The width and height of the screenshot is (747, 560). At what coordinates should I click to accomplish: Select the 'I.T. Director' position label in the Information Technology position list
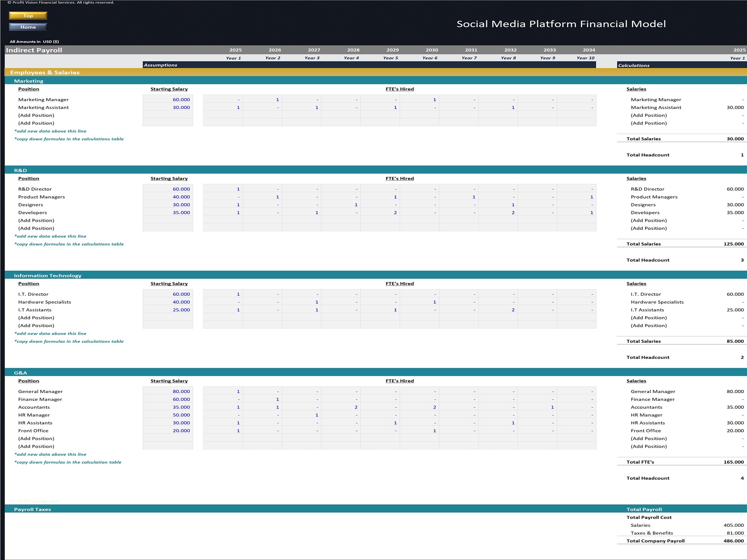33,294
